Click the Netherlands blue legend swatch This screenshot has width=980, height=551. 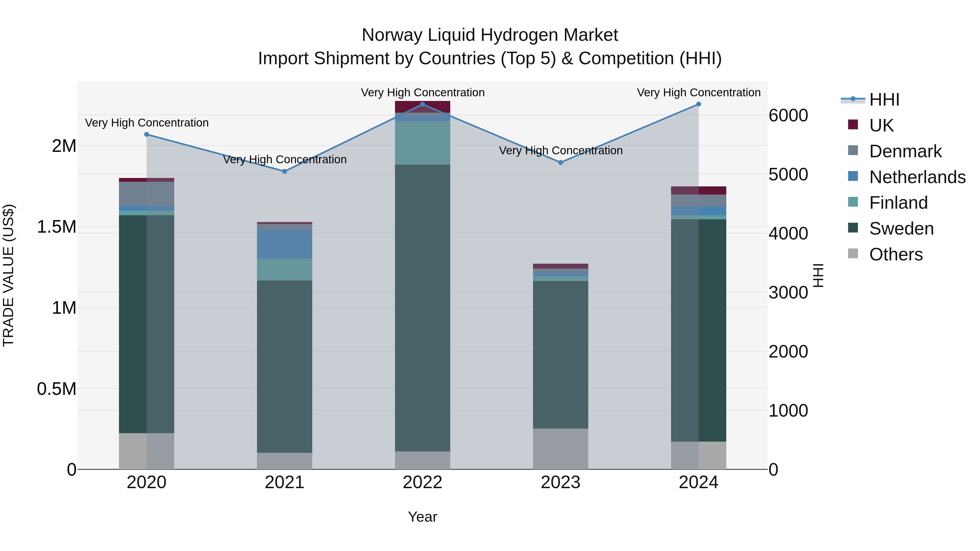coord(853,176)
